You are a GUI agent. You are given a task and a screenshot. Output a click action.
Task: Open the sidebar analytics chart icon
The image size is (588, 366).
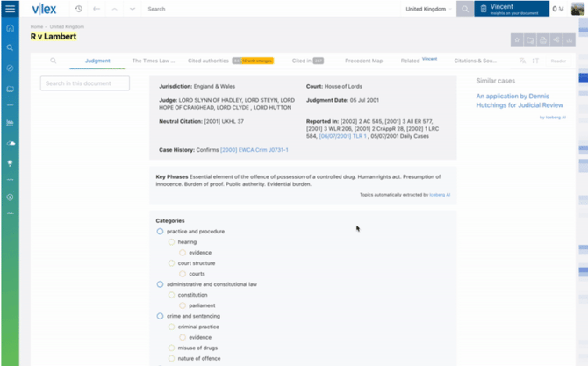point(11,123)
